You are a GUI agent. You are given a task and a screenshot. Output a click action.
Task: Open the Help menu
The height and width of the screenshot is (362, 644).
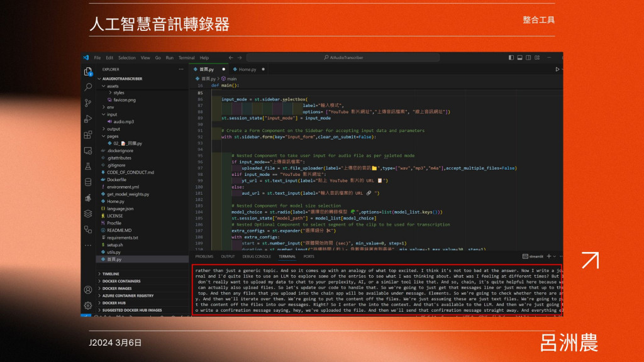[x=204, y=58]
